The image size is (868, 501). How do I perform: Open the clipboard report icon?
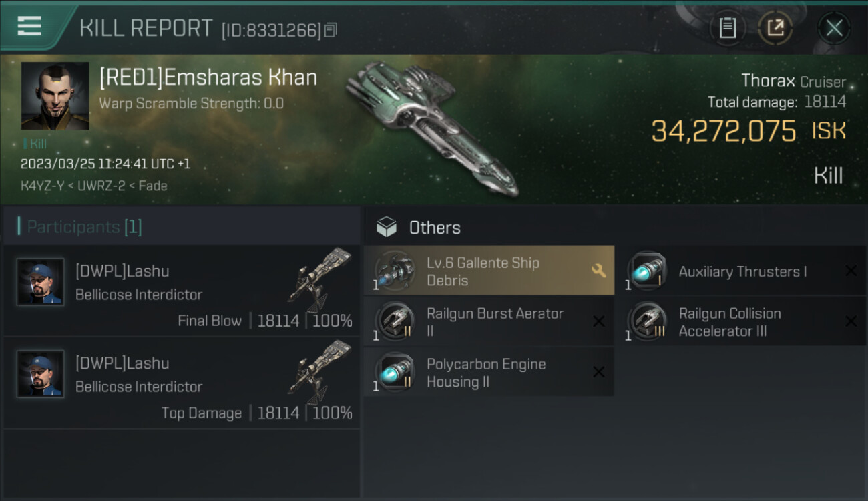coord(727,28)
